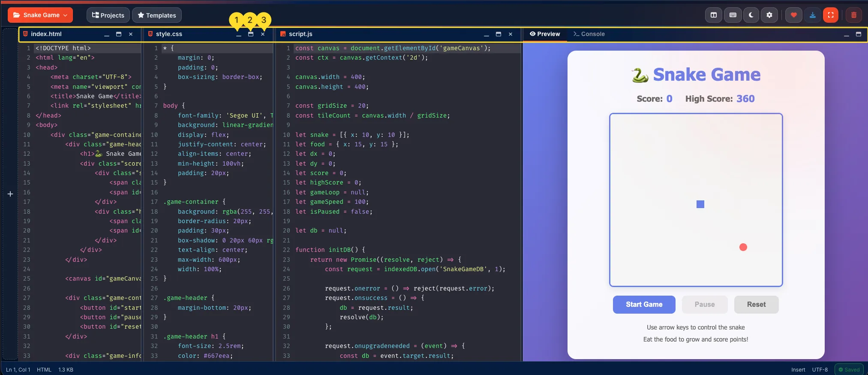The width and height of the screenshot is (868, 375).
Task: Open the split layout icon in toolbar
Action: [x=714, y=15]
